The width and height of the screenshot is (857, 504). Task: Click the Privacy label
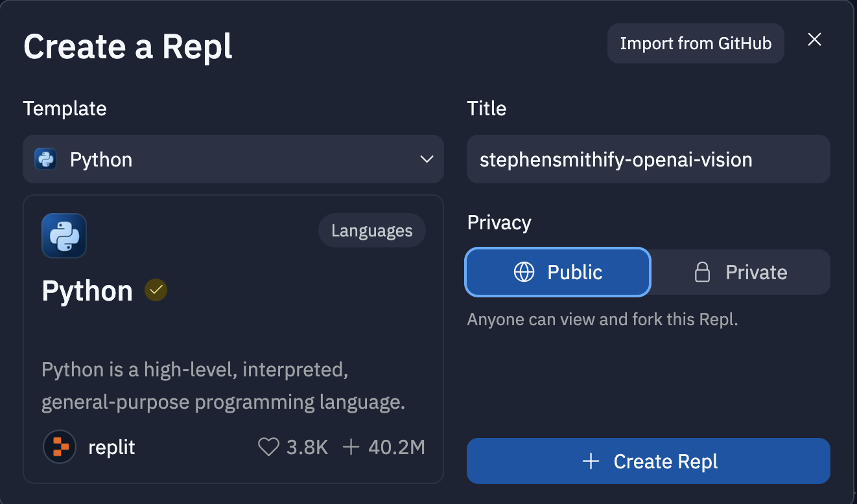point(499,223)
